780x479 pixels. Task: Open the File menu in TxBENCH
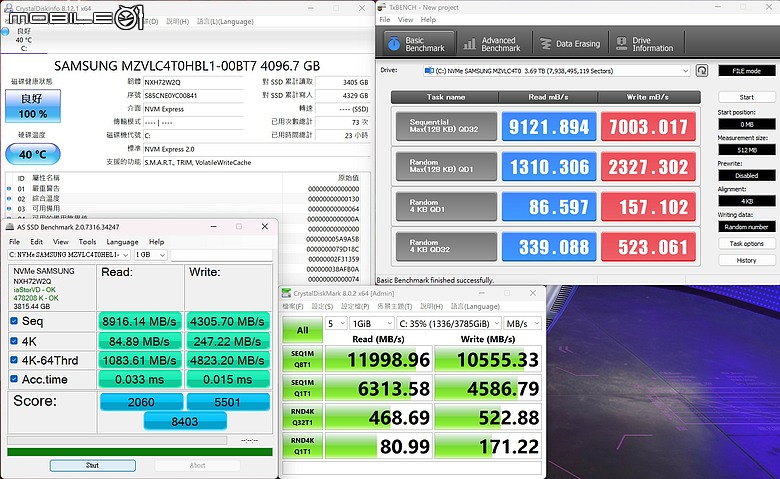click(385, 19)
